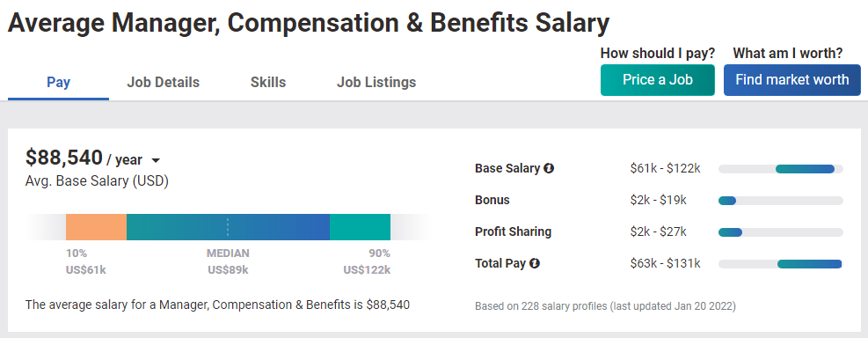Click the orange 10% salary segment
This screenshot has height=338, width=868.
(97, 227)
